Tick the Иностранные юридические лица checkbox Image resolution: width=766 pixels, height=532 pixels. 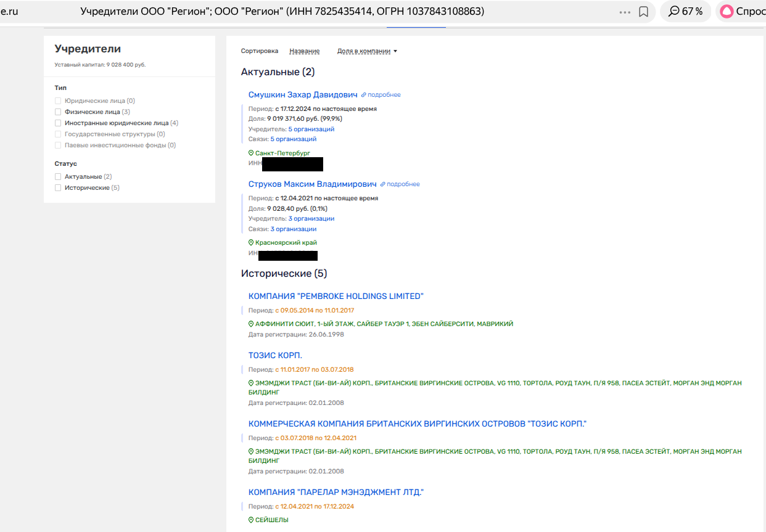coord(58,123)
